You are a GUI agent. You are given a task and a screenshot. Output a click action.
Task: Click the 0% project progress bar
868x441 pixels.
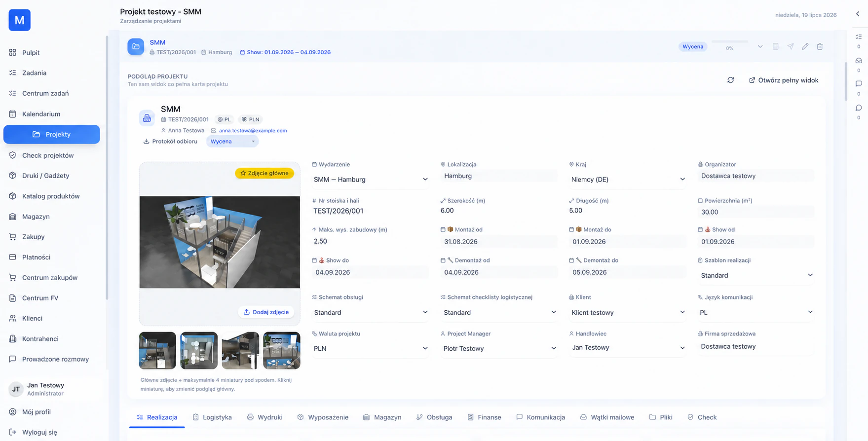730,42
